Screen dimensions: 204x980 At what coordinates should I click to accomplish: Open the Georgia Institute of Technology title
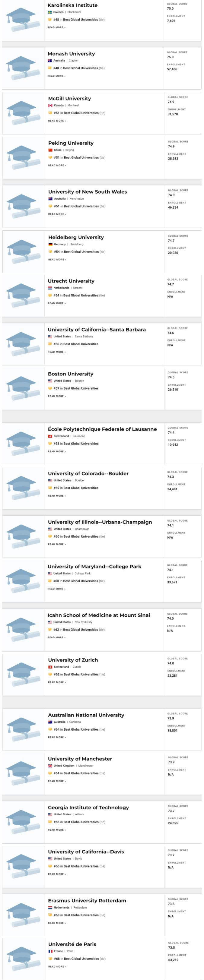coord(88,807)
